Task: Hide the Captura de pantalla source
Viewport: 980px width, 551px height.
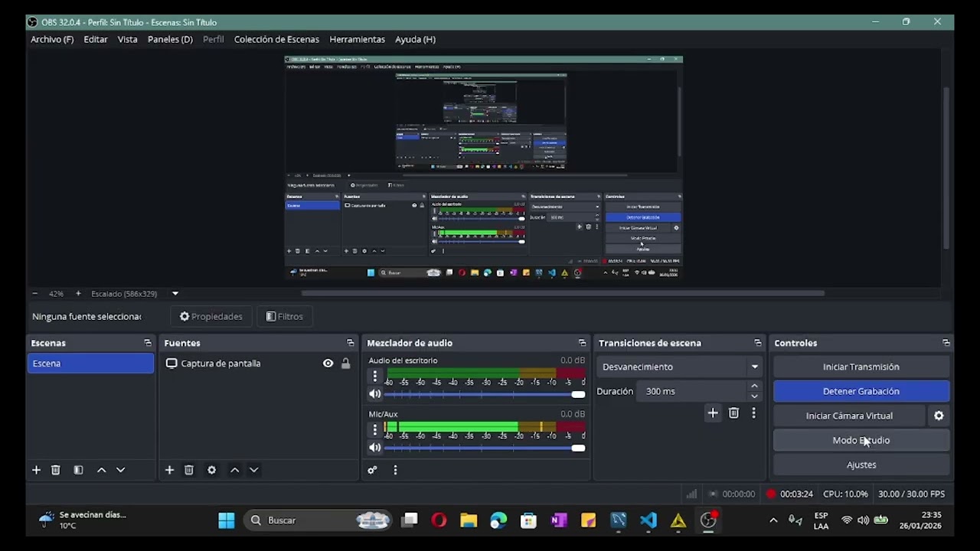Action: pos(328,364)
